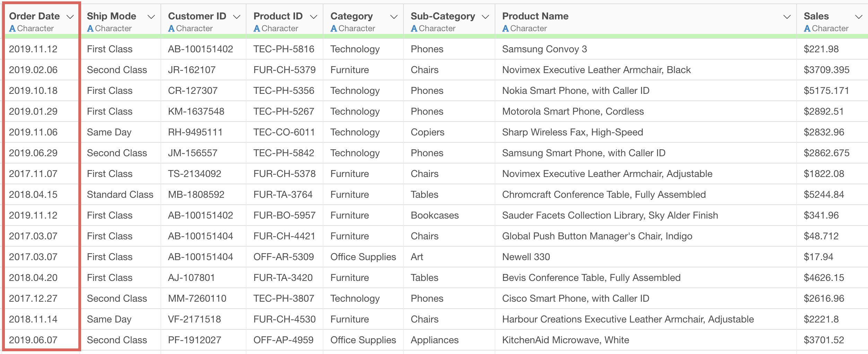The image size is (868, 354).
Task: Open the Product Name column dropdown arrow
Action: (x=787, y=17)
